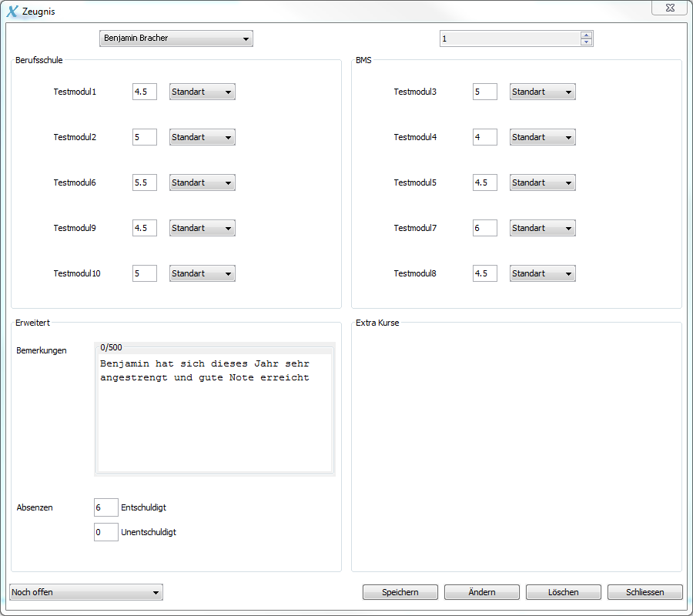Click the Schliessen button
The width and height of the screenshot is (693, 616).
[x=645, y=592]
